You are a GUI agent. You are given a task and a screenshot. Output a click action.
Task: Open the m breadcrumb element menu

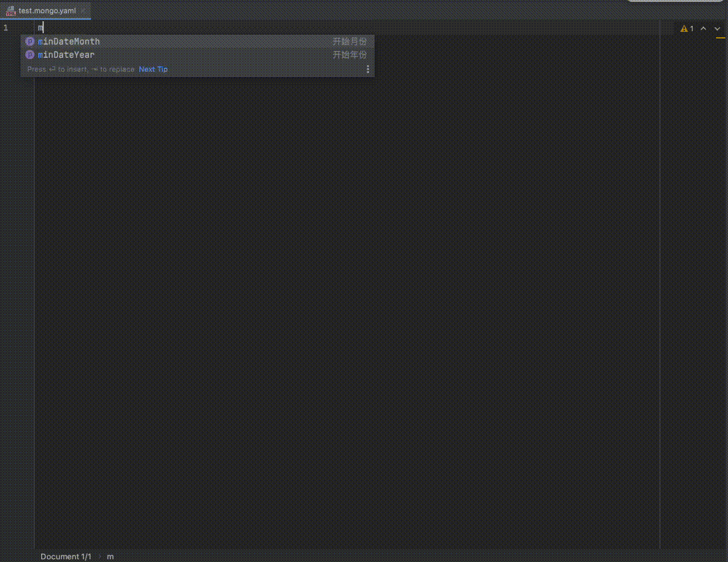(110, 557)
